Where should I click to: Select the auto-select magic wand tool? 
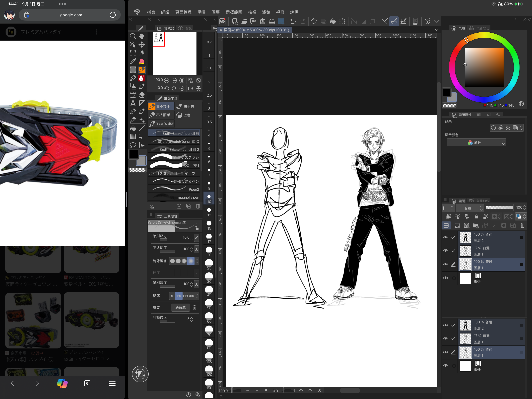[142, 53]
